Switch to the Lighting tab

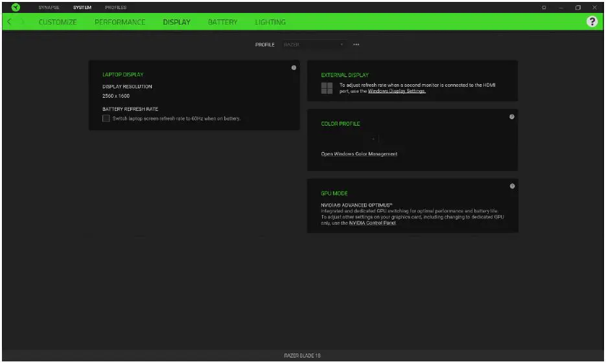click(x=270, y=22)
